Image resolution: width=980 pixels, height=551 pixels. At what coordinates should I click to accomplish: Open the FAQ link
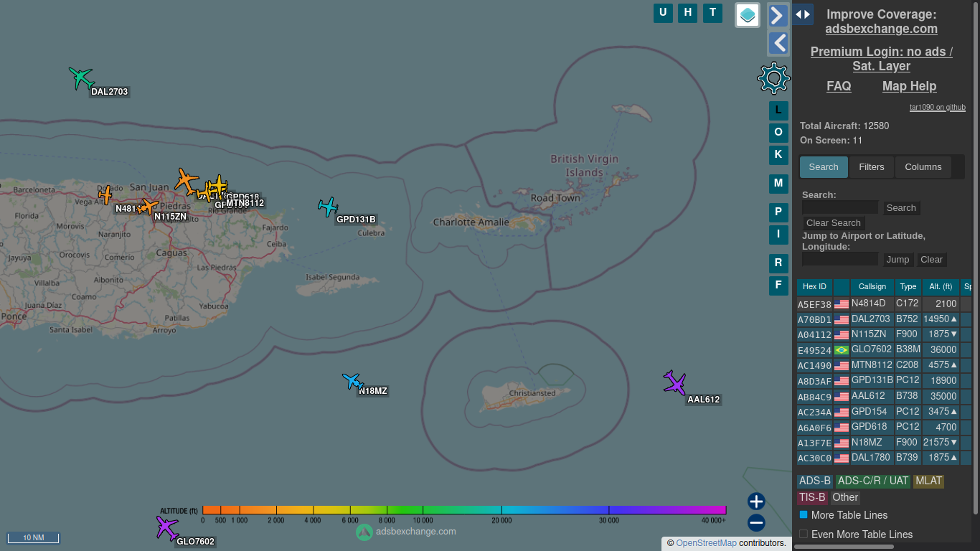pyautogui.click(x=839, y=86)
